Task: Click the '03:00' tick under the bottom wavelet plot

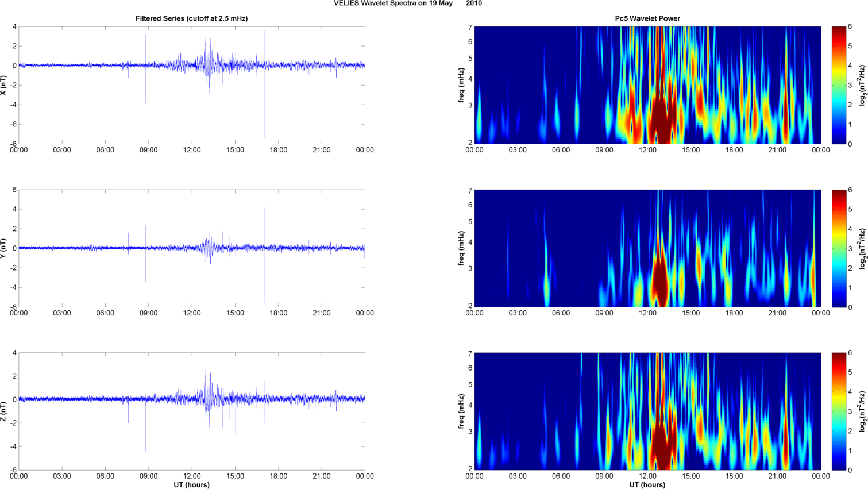Action: (x=518, y=476)
